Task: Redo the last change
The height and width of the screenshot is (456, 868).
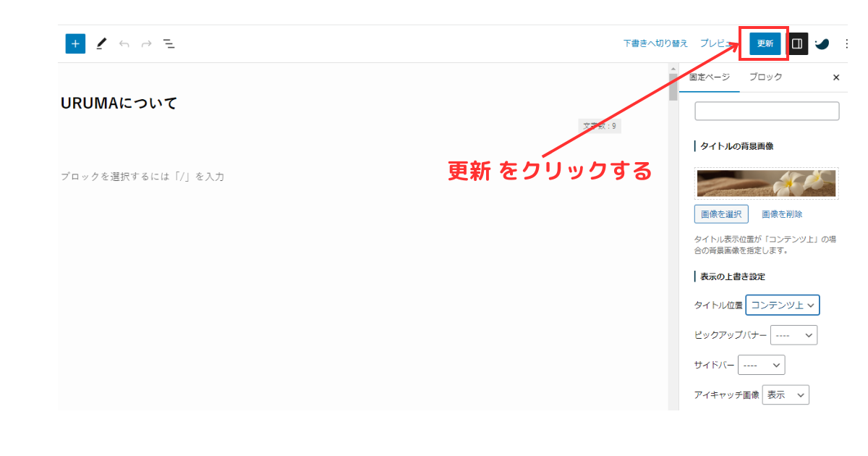Action: coord(145,43)
